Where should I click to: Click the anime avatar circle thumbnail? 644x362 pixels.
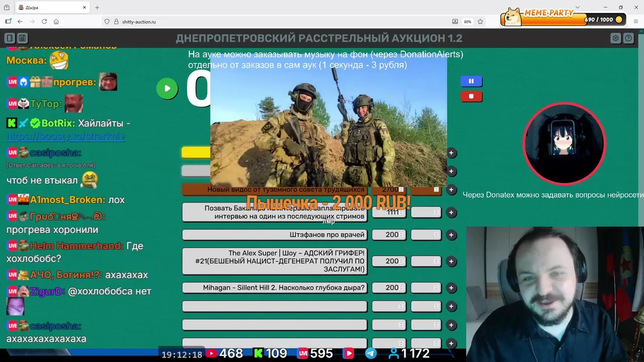point(564,144)
